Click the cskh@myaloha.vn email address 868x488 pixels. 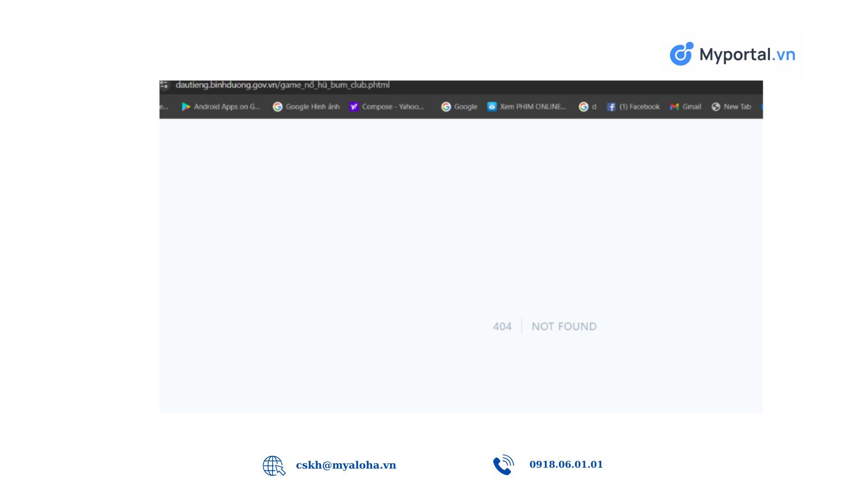[x=346, y=465]
